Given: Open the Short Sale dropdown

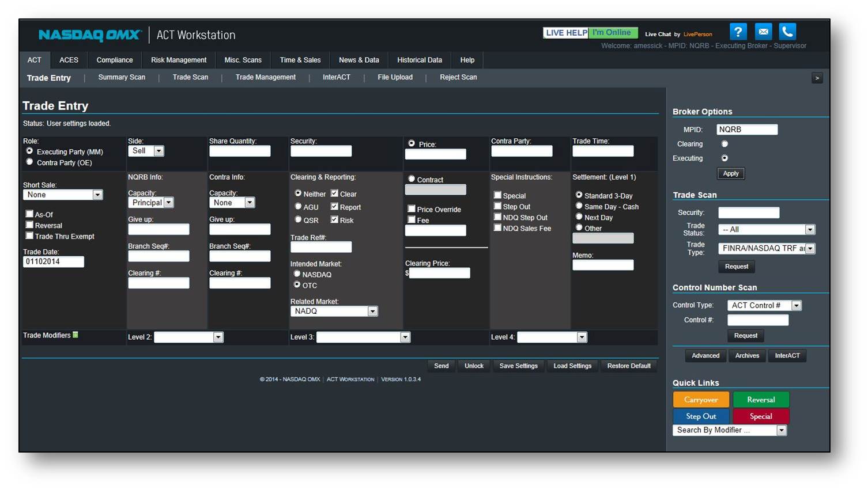Looking at the screenshot, I should click(63, 195).
